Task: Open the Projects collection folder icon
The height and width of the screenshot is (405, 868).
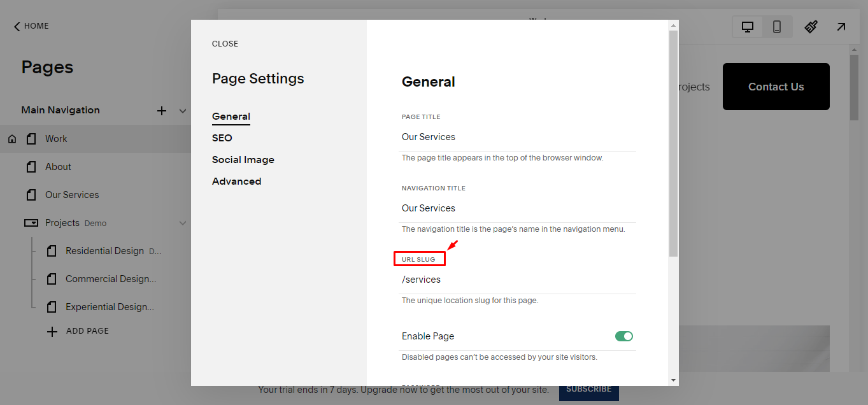Action: point(31,222)
